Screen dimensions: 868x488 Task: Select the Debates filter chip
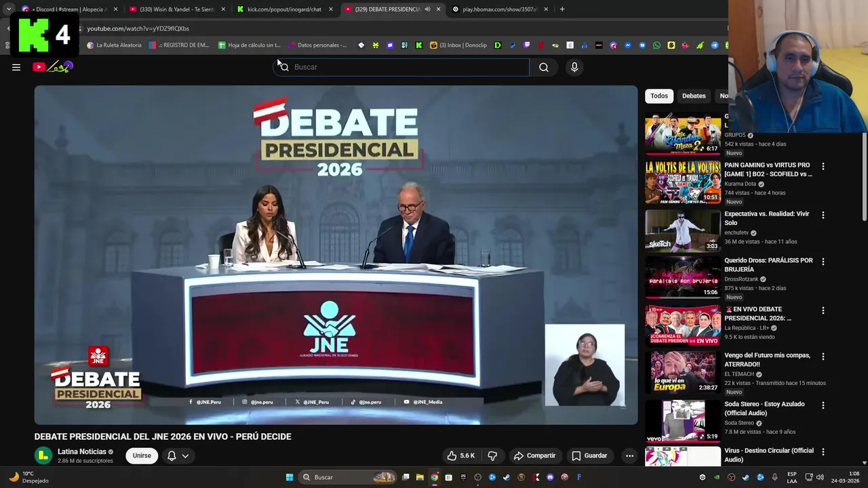694,96
